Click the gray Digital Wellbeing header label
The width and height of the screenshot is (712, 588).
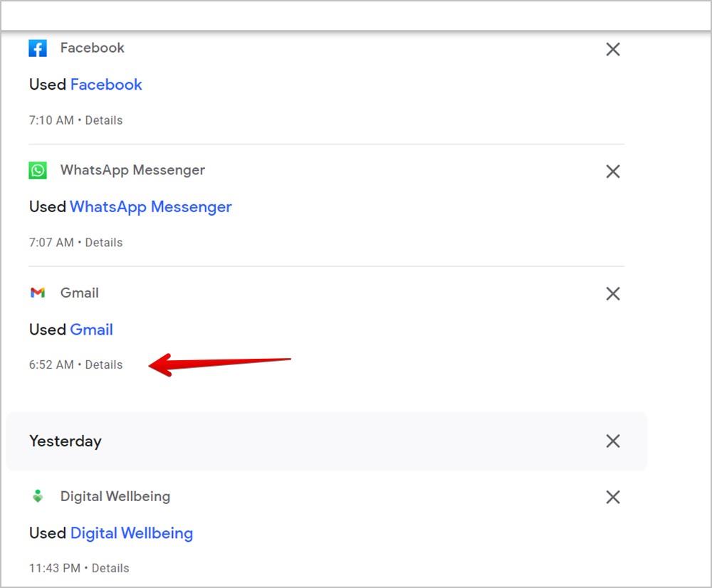[115, 496]
